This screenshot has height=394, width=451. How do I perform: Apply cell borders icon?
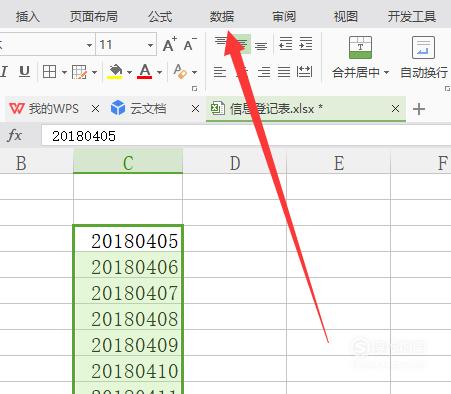[50, 72]
